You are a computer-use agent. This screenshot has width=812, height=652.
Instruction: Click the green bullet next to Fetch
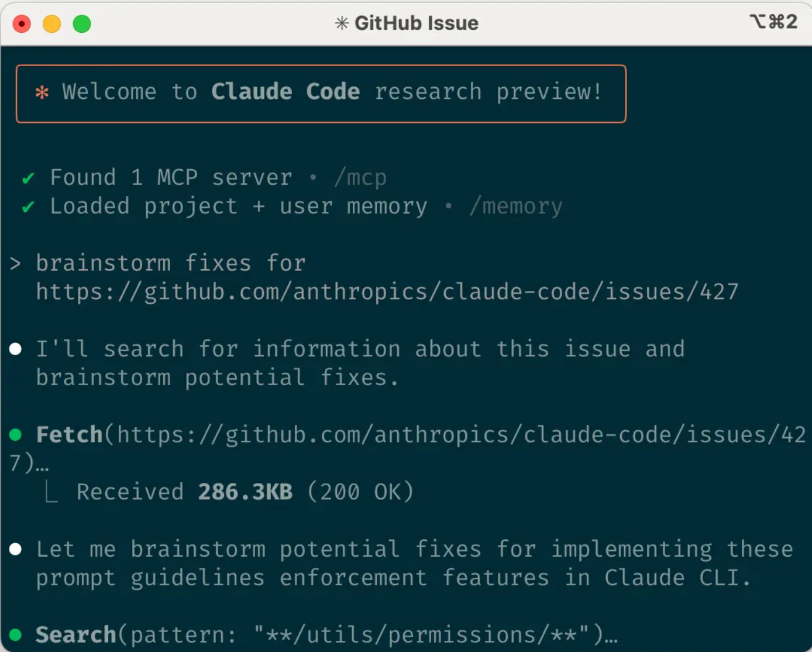[16, 435]
